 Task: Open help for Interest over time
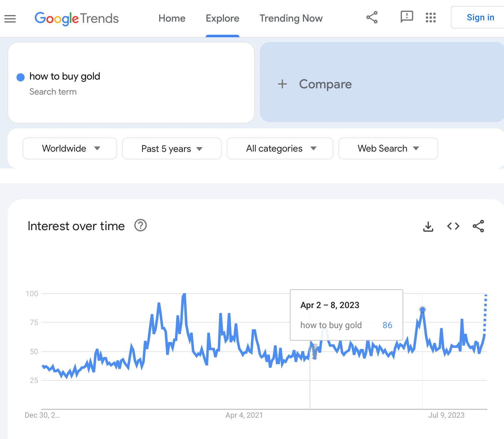coord(141,225)
